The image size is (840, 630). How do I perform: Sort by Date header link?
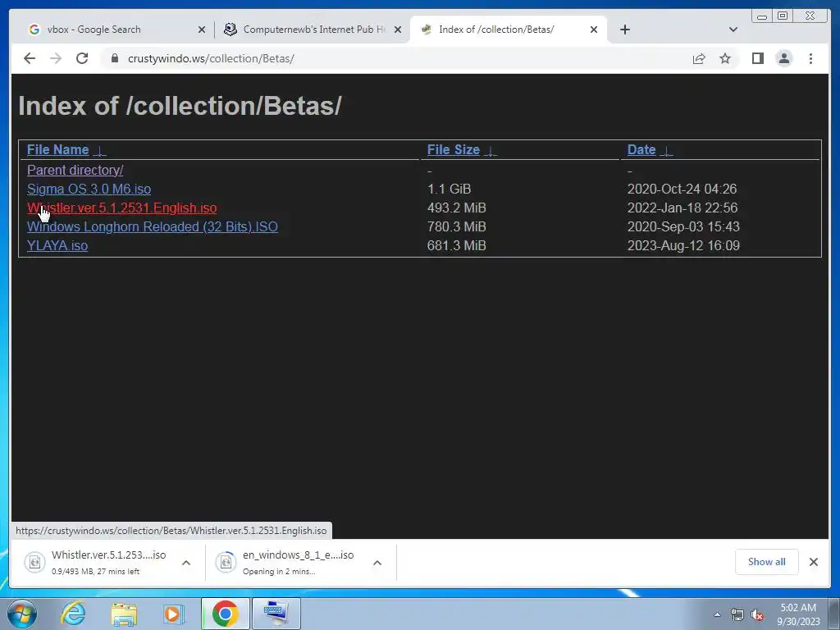click(641, 149)
